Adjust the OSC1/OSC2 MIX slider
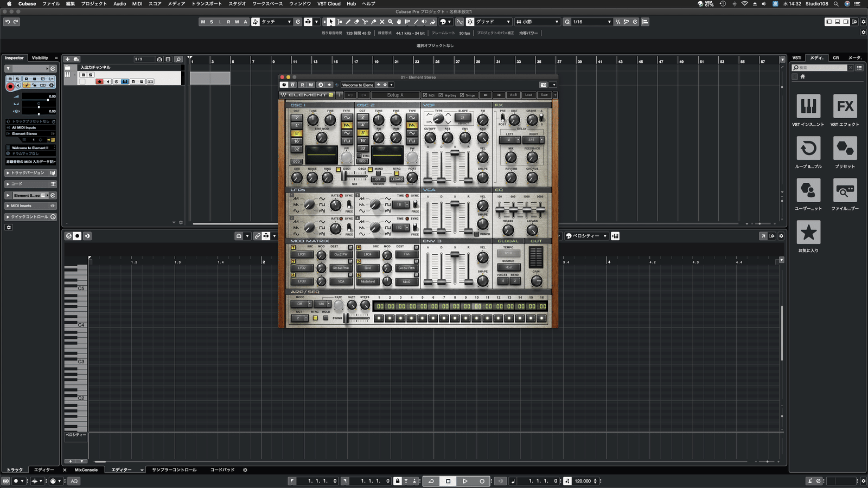 tap(344, 177)
